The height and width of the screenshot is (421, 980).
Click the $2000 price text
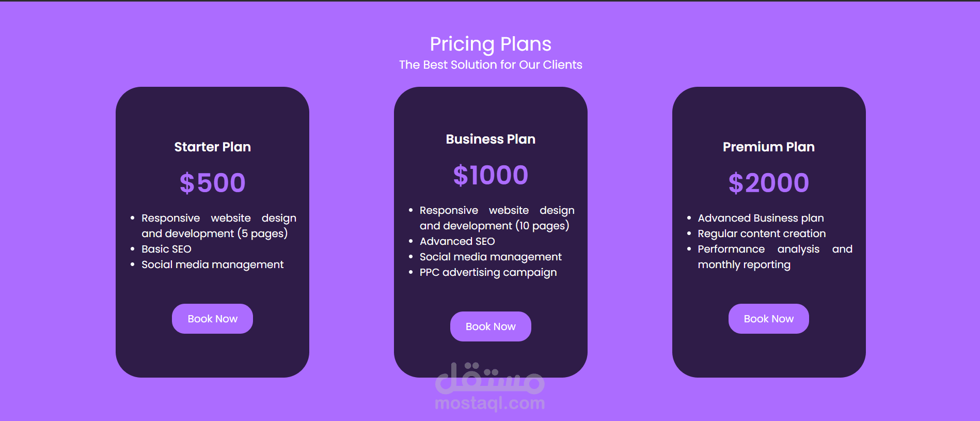768,183
